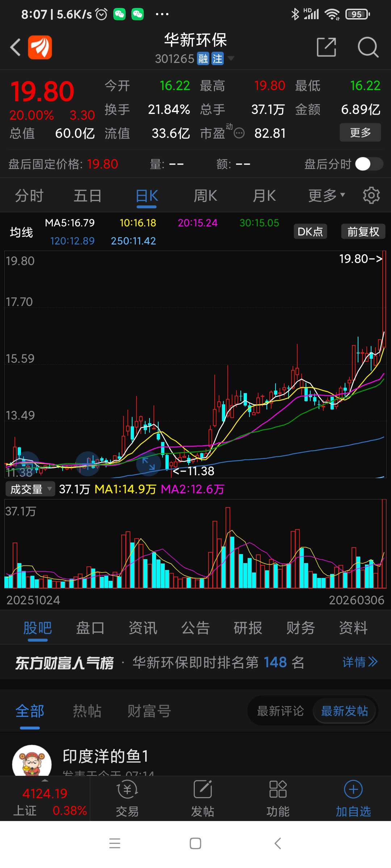
Task: Tap the 20251024 start date label
Action: (x=33, y=600)
